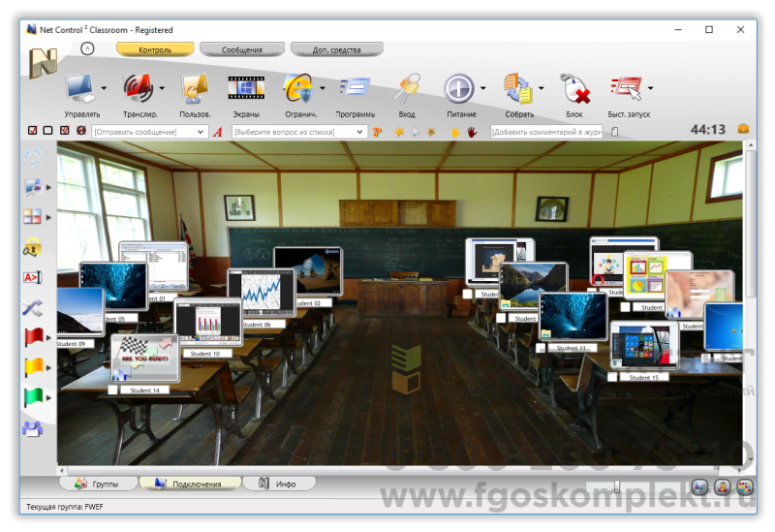Click the Вход login keys icon
Viewport: 775px width, 532px height.
pyautogui.click(x=407, y=90)
